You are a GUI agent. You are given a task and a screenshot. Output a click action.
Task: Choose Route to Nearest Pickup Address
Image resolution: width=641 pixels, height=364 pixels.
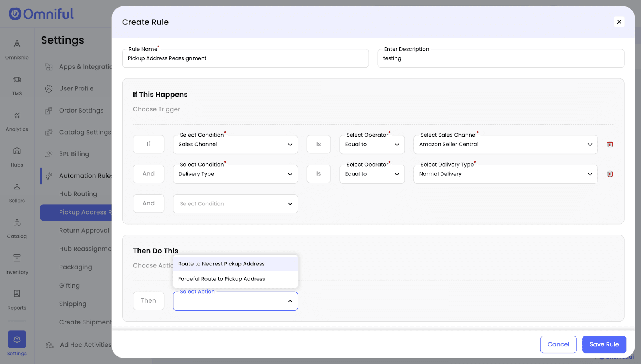[x=222, y=264]
